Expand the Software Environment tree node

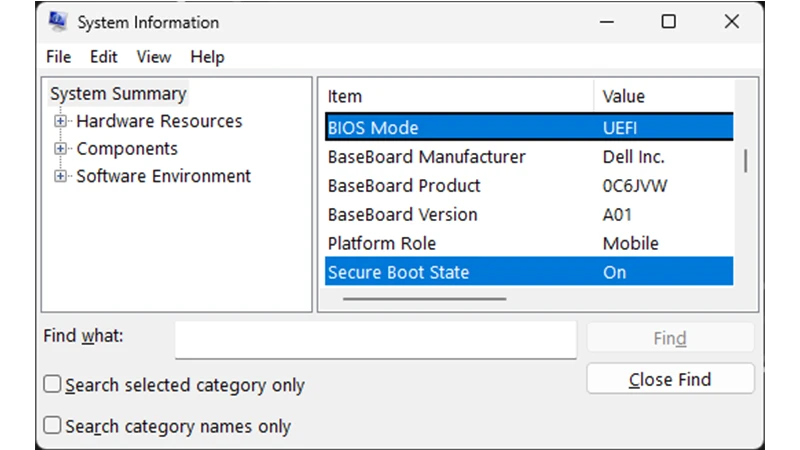pyautogui.click(x=61, y=177)
